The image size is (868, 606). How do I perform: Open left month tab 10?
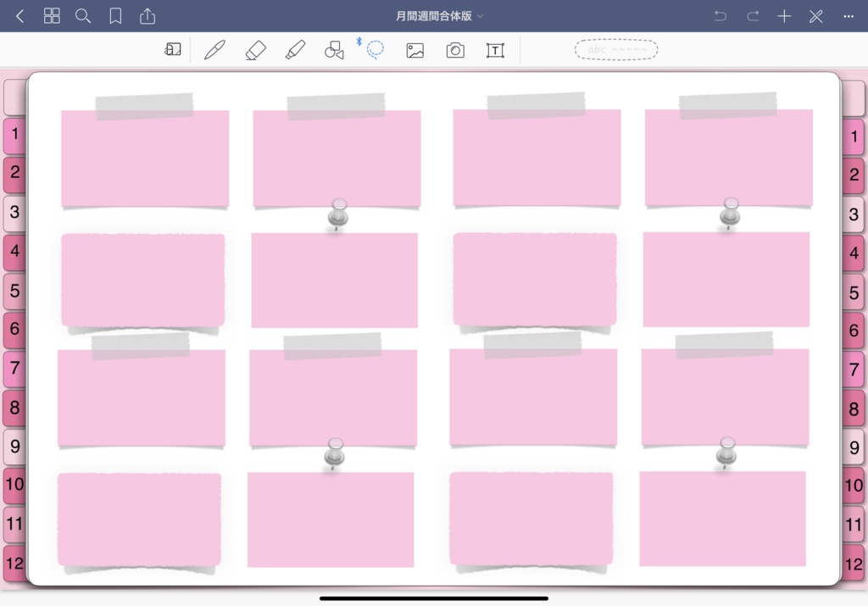pyautogui.click(x=15, y=486)
